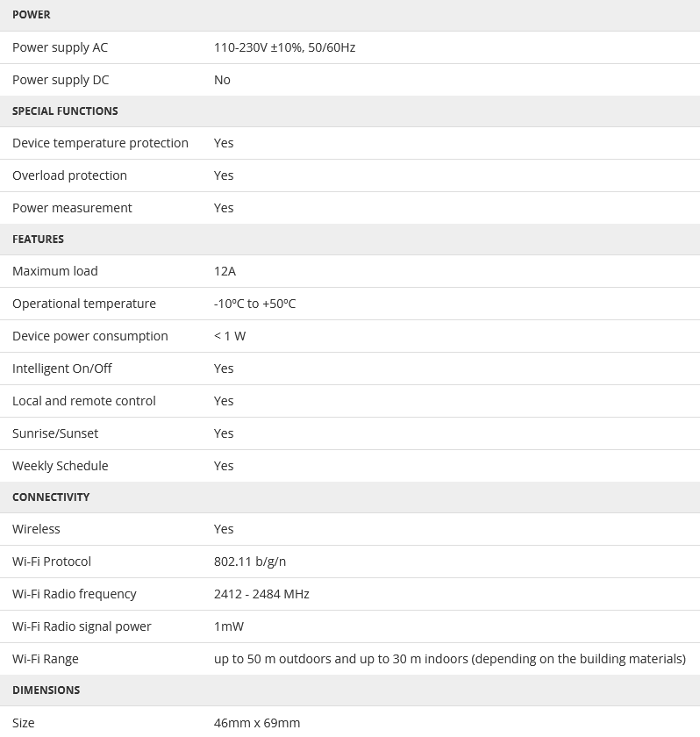Select the 2412 - 2484 MHz frequency value

[261, 594]
